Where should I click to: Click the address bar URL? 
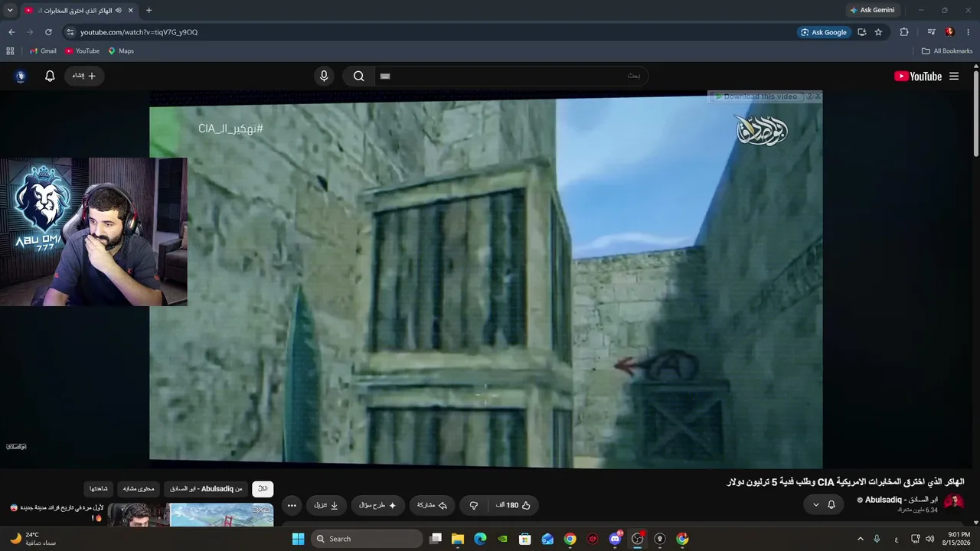139,32
